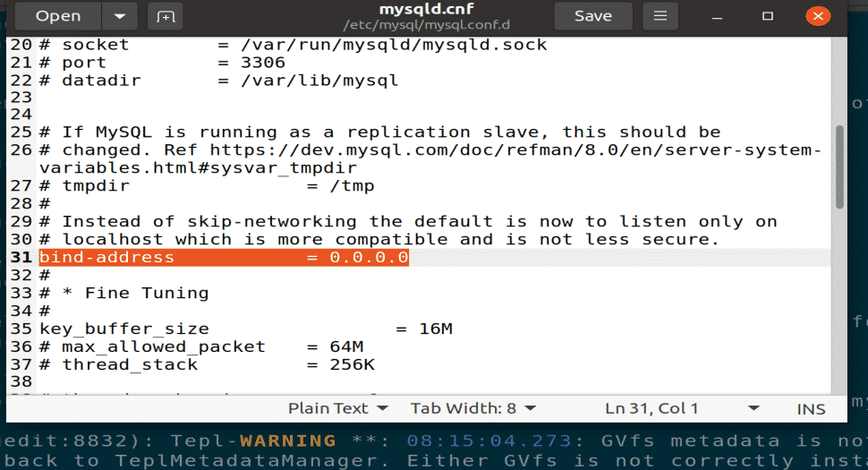The width and height of the screenshot is (868, 470).
Task: Open the Ln 31, Col 1 position dropdown
Action: pyautogui.click(x=682, y=408)
